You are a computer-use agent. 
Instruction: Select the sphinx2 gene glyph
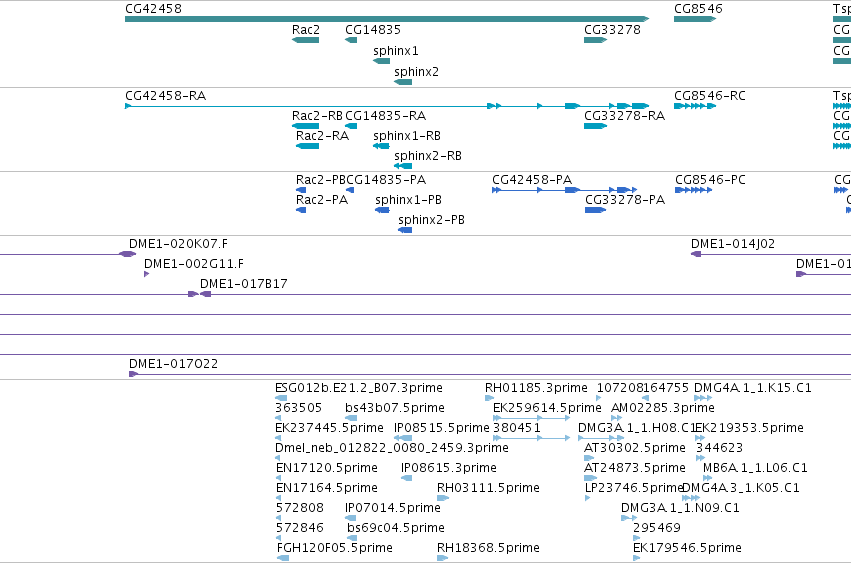[403, 82]
